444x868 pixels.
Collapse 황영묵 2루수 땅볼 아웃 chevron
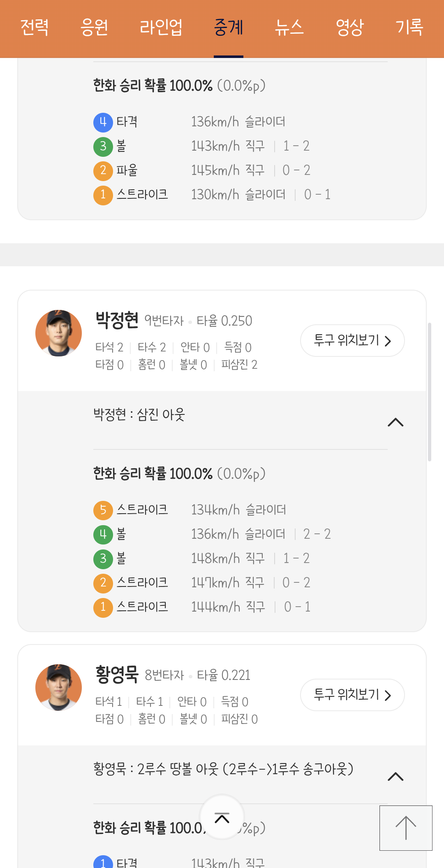click(395, 777)
